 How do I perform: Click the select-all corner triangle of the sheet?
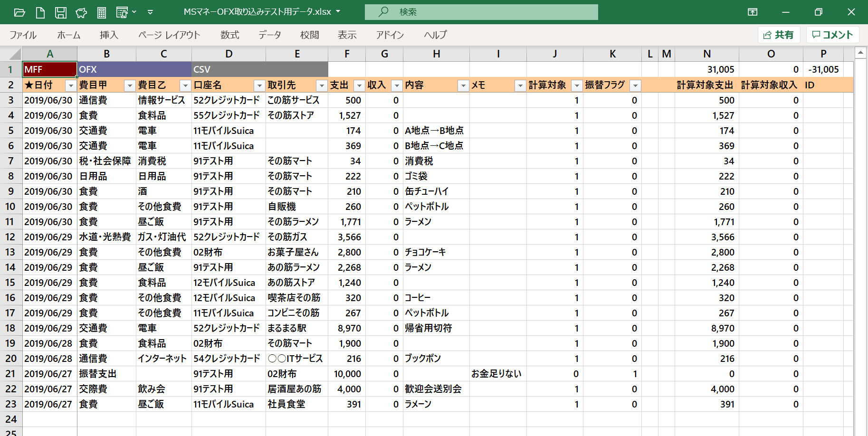coord(15,54)
